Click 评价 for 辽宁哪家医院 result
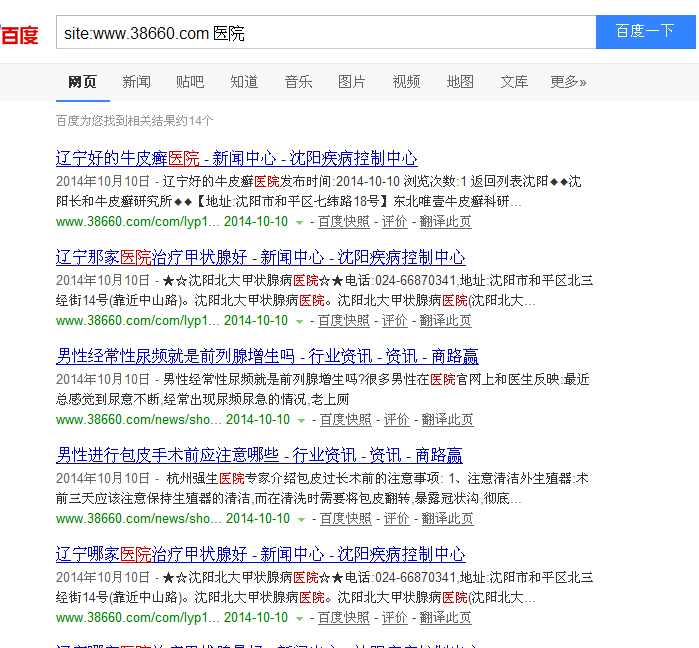The height and width of the screenshot is (648, 699). coord(395,617)
